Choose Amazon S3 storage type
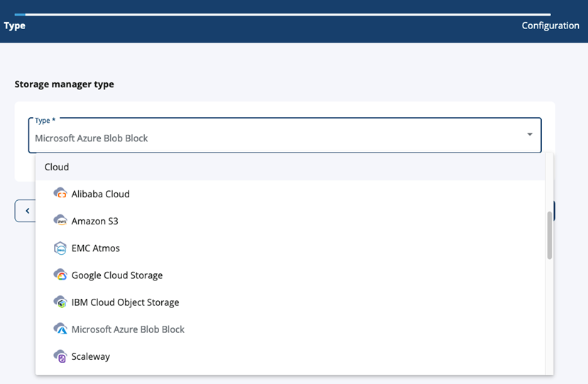The image size is (588, 384). pyautogui.click(x=290, y=221)
